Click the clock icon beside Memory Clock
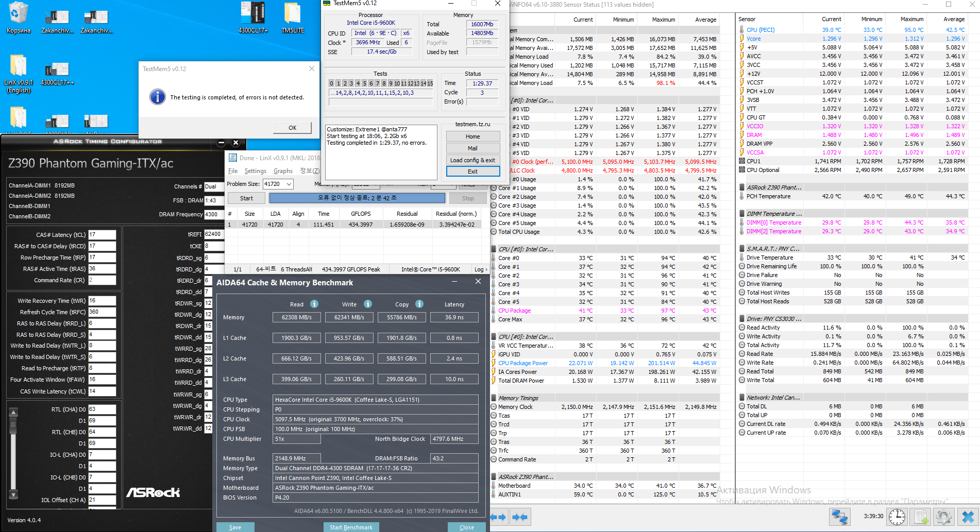Viewport: 980px width, 532px height. [x=494, y=407]
